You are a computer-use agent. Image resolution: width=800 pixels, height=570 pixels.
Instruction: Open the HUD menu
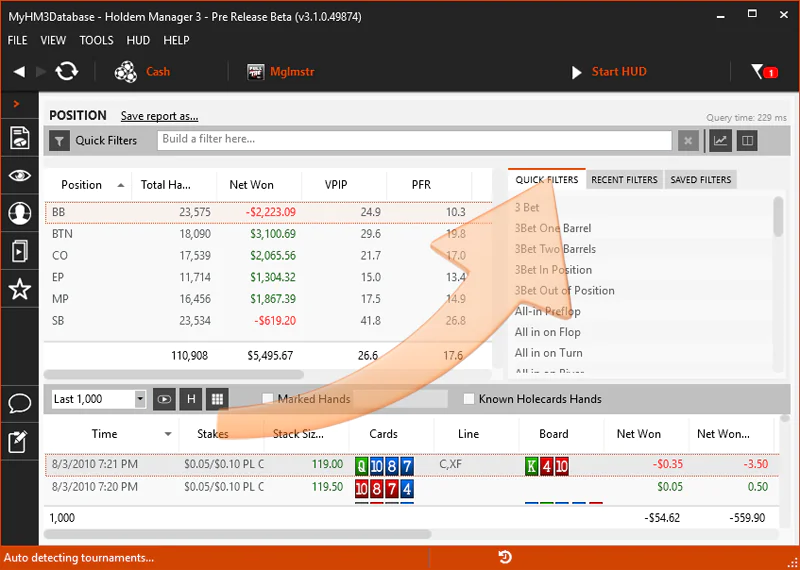pyautogui.click(x=138, y=41)
